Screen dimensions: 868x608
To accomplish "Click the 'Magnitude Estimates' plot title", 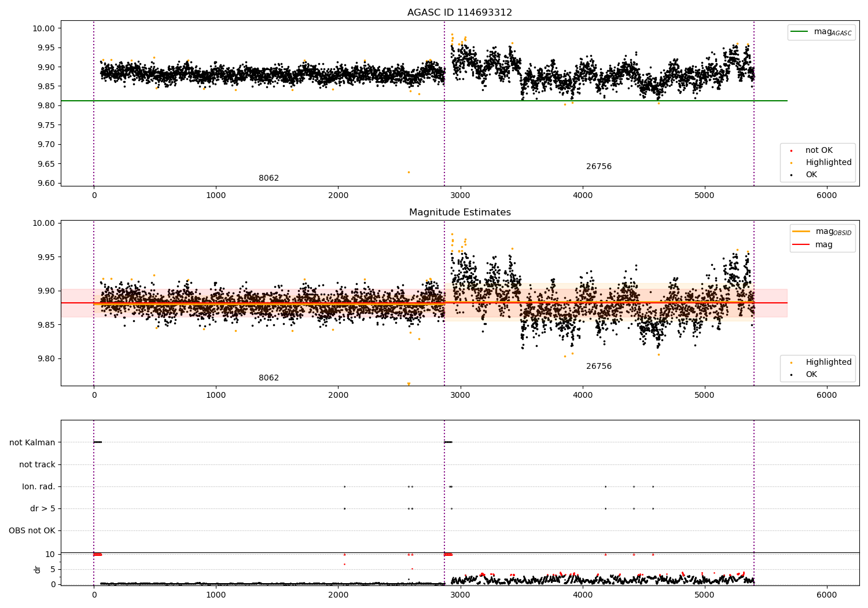I will tap(459, 213).
